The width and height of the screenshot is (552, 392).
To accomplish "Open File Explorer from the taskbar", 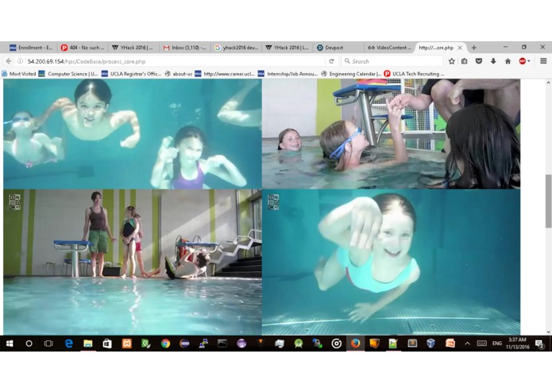I will (x=87, y=344).
